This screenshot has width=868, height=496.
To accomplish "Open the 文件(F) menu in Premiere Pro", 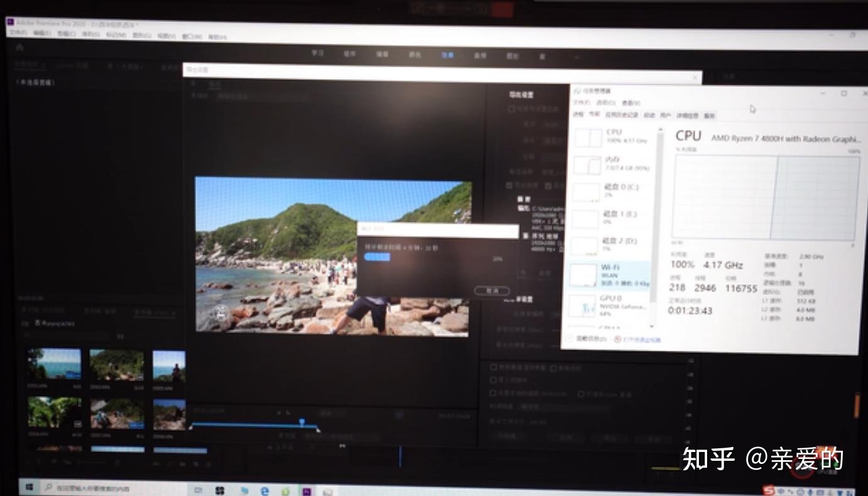I will coord(18,32).
